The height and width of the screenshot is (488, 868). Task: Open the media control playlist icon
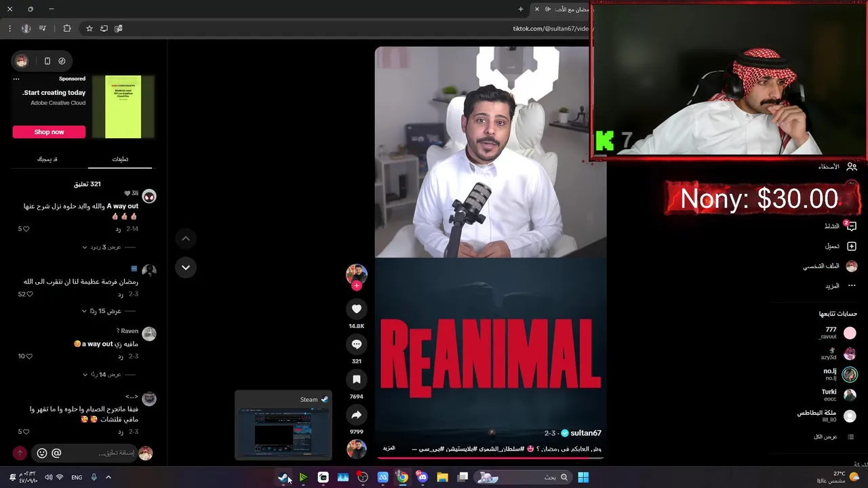click(43, 28)
